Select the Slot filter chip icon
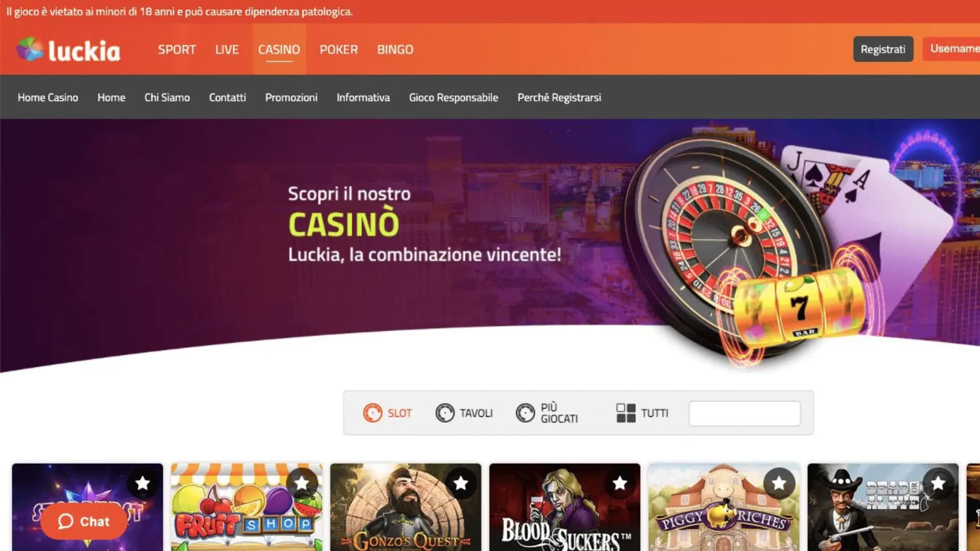980x551 pixels. pos(372,413)
